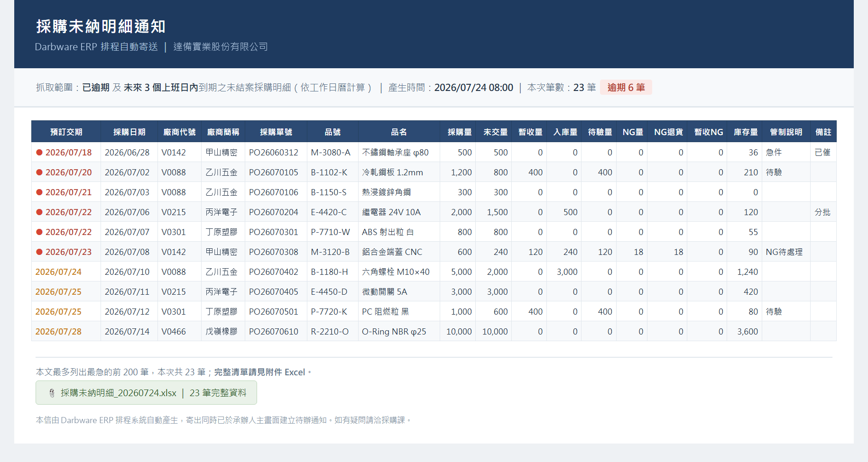Image resolution: width=868 pixels, height=462 pixels.
Task: Click item name 六角螺栓 M10×40
Action: tap(396, 272)
